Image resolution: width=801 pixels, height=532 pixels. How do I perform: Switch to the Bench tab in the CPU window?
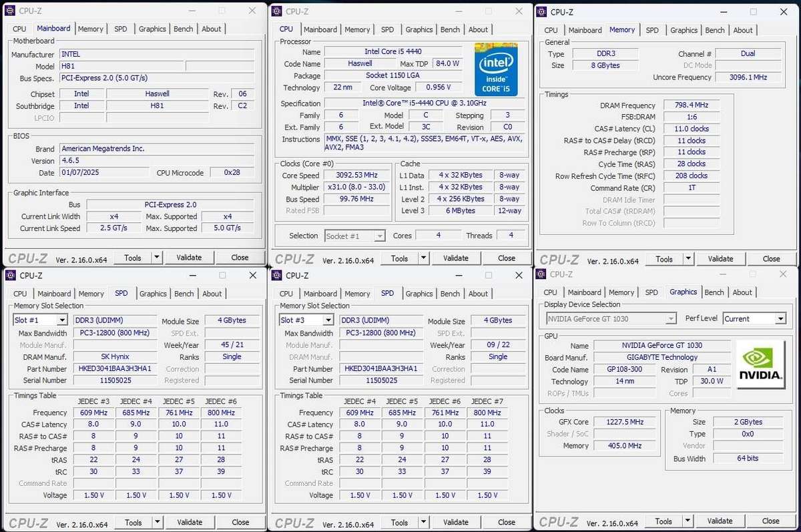point(450,29)
